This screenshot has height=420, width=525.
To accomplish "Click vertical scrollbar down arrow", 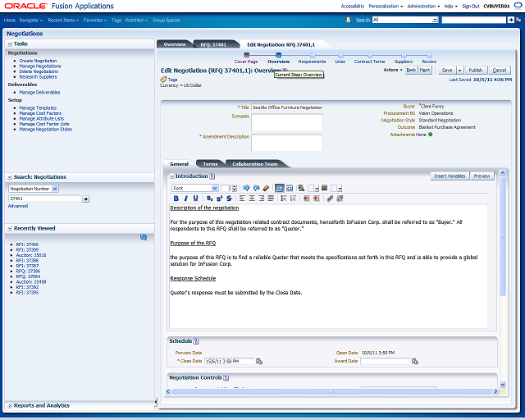I will (x=503, y=385).
